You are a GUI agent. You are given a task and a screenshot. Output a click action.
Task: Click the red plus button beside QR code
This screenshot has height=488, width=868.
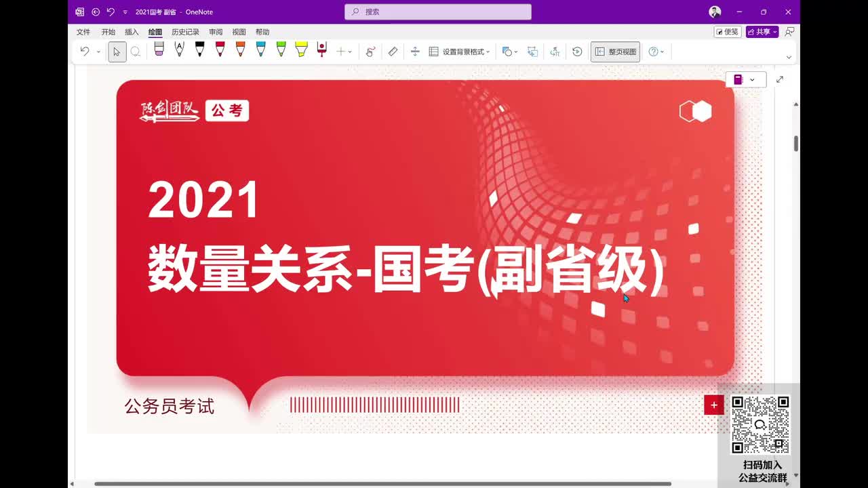713,405
